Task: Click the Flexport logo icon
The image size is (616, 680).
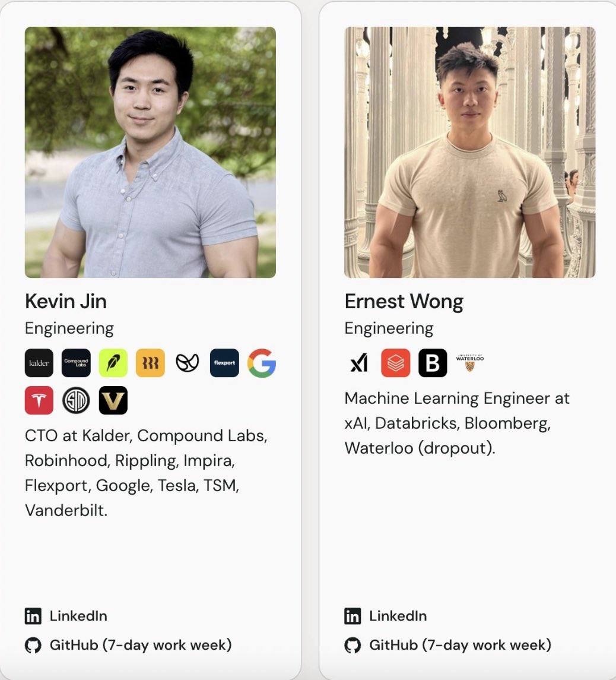Action: 224,363
